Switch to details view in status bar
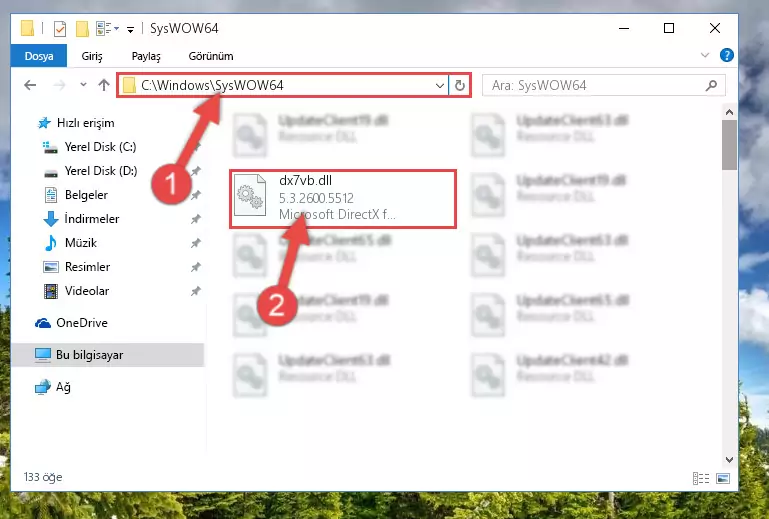The height and width of the screenshot is (519, 769). (701, 478)
